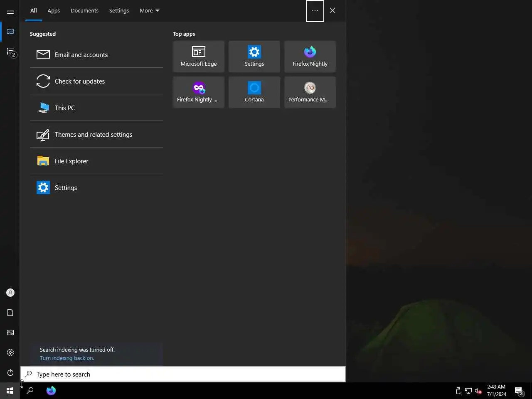Launch Firefox Nightly private browsing tile
The image size is (532, 399).
pyautogui.click(x=199, y=92)
